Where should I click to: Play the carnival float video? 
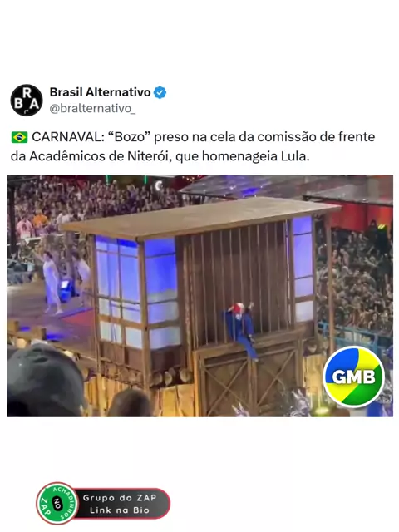pos(199,296)
